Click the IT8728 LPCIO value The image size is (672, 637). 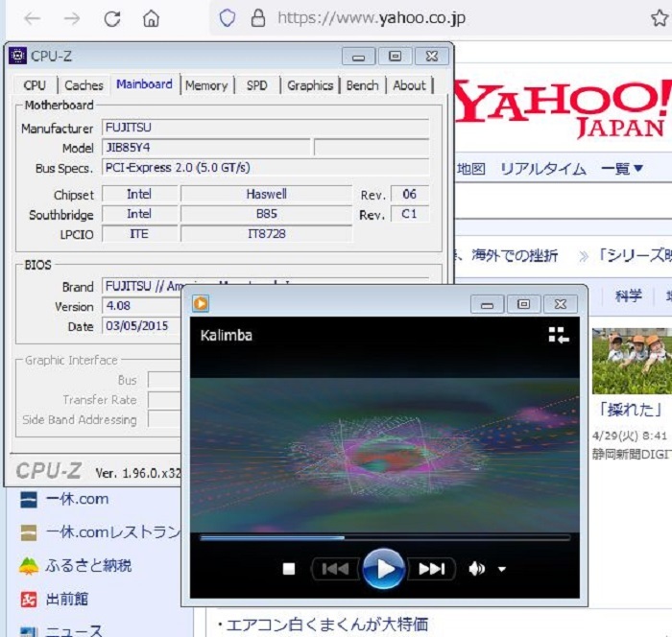click(x=266, y=234)
